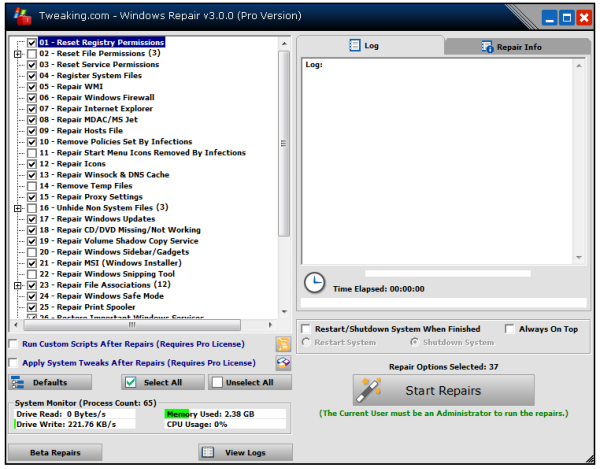Select the Shutdown System radio button
Viewport: 600px width, 469px height.
[414, 342]
